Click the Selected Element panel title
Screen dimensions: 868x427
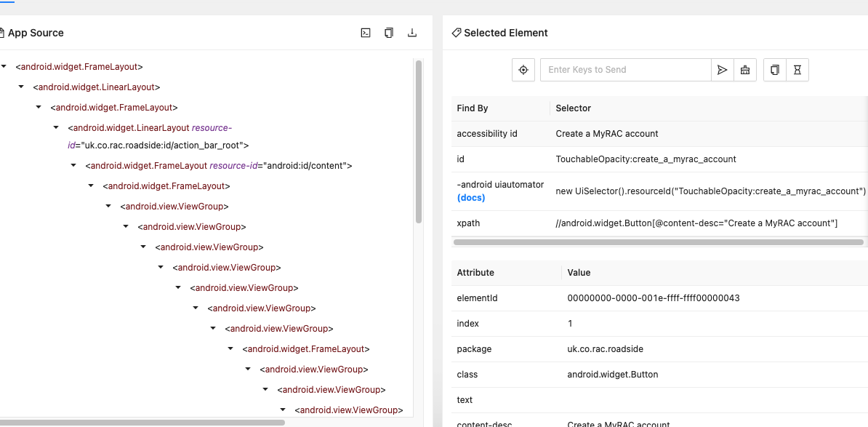505,33
